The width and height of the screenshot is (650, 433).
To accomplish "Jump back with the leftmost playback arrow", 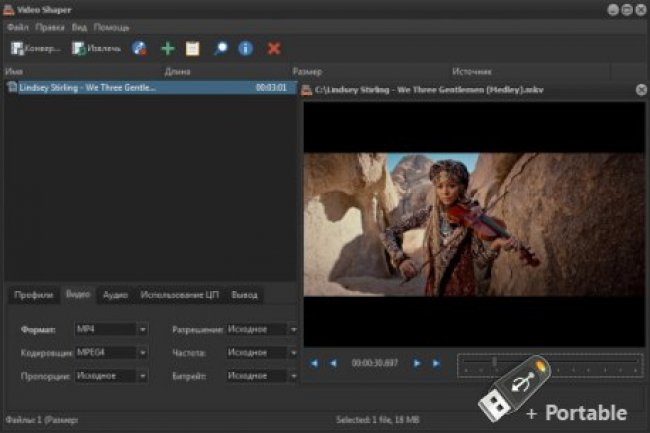I will 314,363.
